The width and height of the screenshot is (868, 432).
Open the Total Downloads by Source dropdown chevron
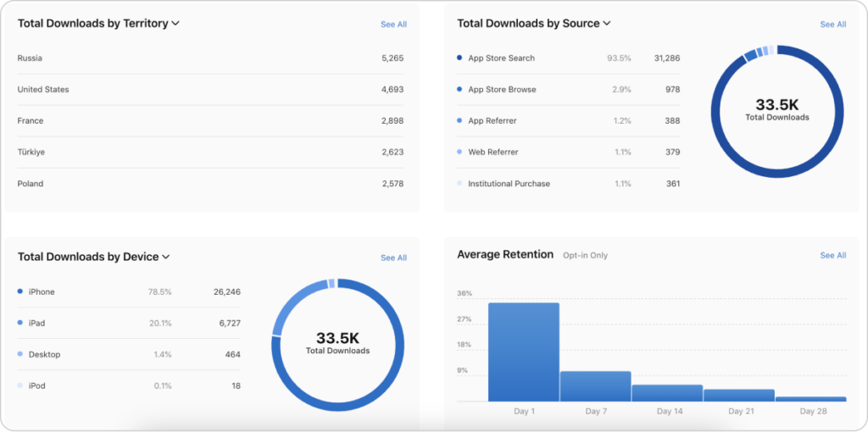pos(607,24)
